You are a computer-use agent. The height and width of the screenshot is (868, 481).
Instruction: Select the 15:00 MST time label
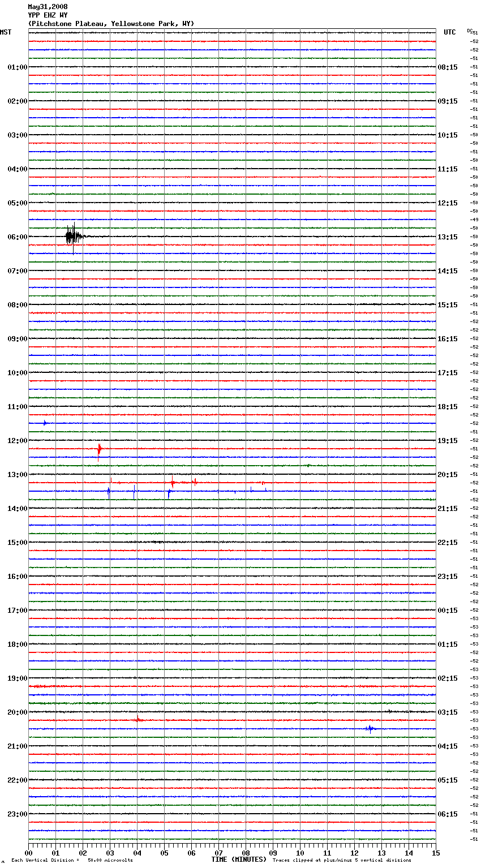[18, 543]
